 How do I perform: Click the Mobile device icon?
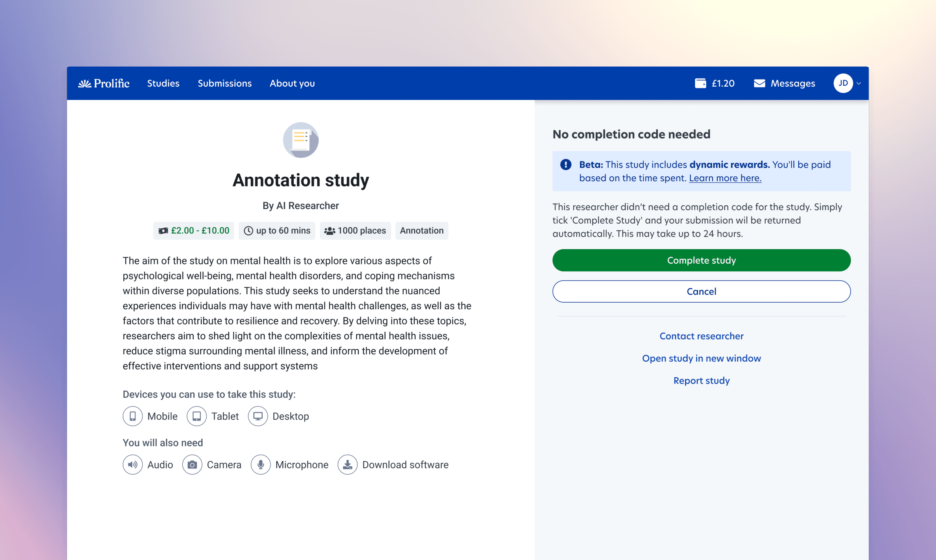(133, 416)
